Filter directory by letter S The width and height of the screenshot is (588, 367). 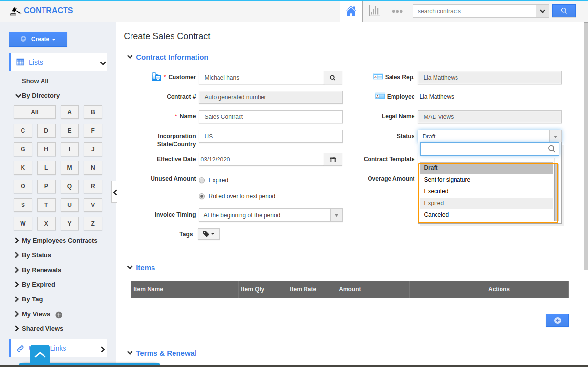(x=23, y=205)
